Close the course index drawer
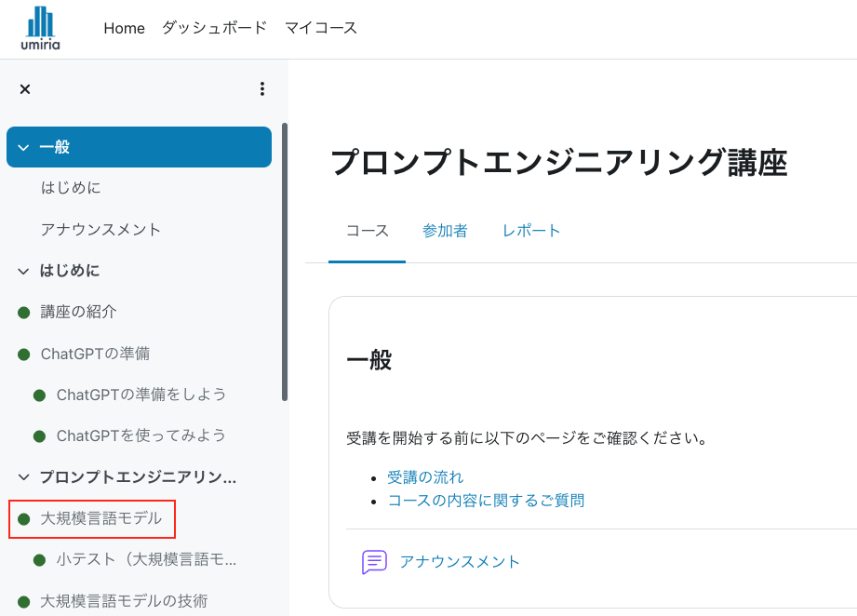The image size is (857, 616). 25,89
